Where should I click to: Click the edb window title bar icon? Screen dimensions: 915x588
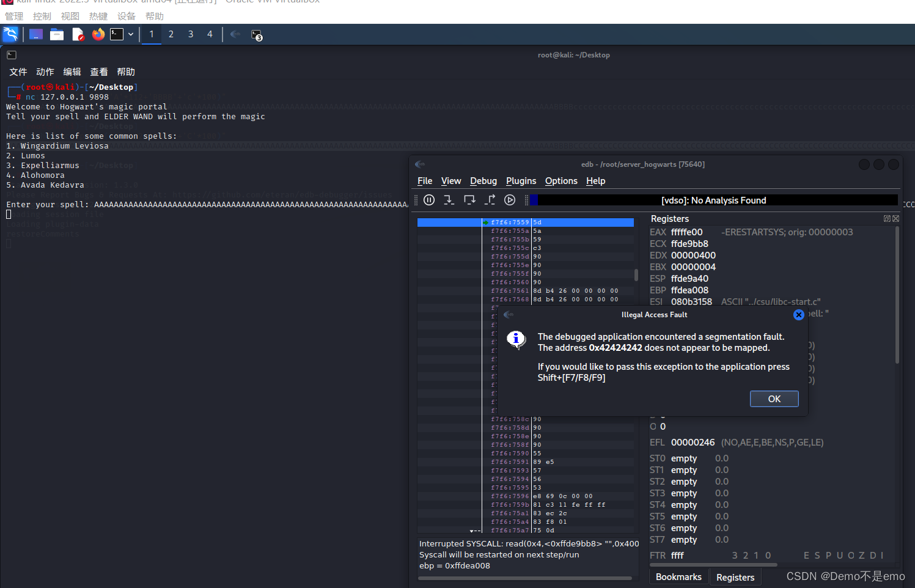click(420, 164)
